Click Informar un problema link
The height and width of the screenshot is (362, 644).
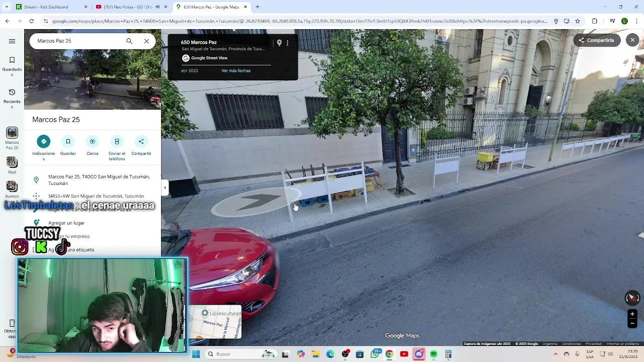623,344
